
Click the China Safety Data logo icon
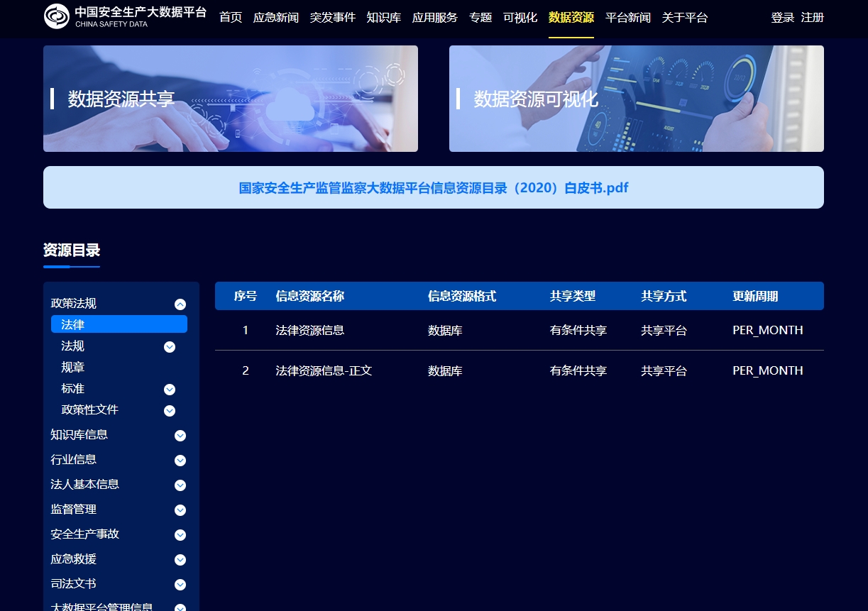[57, 16]
